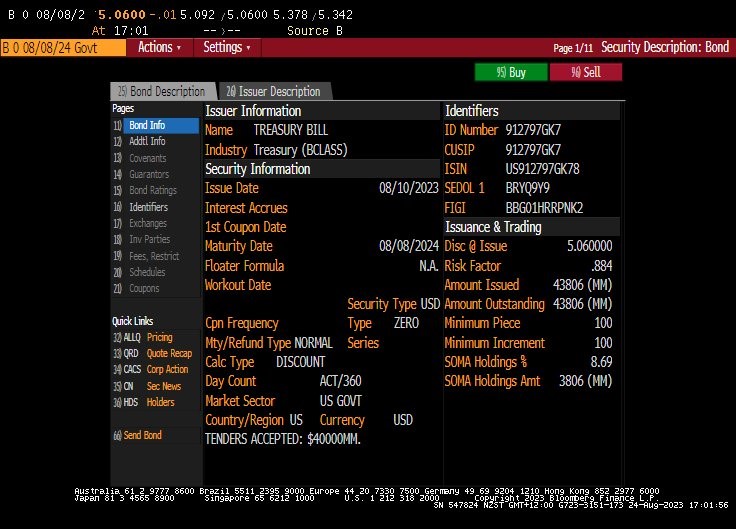Click the green Buy button
The image size is (736, 529).
(x=511, y=72)
